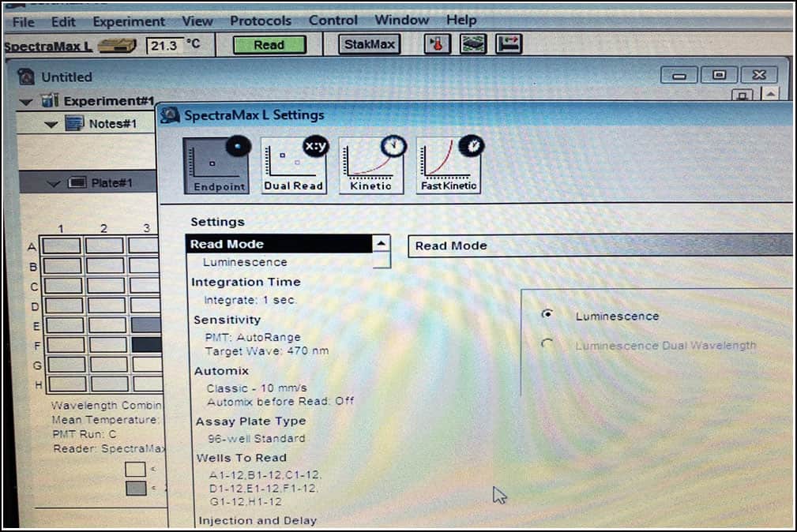This screenshot has height=532, width=797.
Task: Click the gray-shaded well E3
Action: [x=146, y=325]
